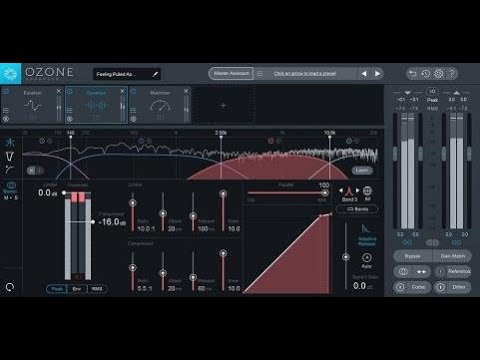Image resolution: width=480 pixels, height=360 pixels.
Task: Click the Bands button
Action: [x=357, y=209]
